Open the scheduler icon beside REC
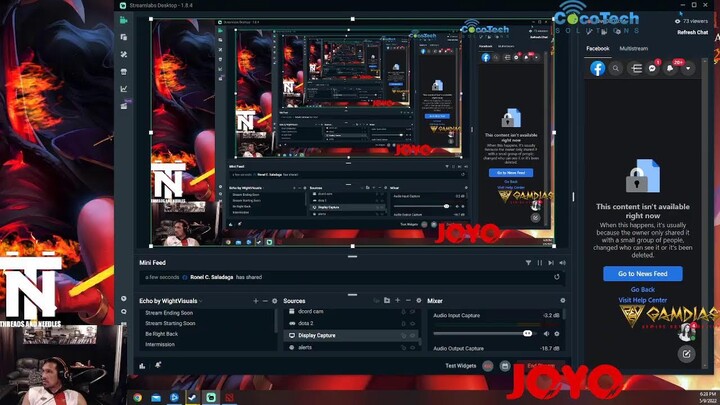 (505, 366)
